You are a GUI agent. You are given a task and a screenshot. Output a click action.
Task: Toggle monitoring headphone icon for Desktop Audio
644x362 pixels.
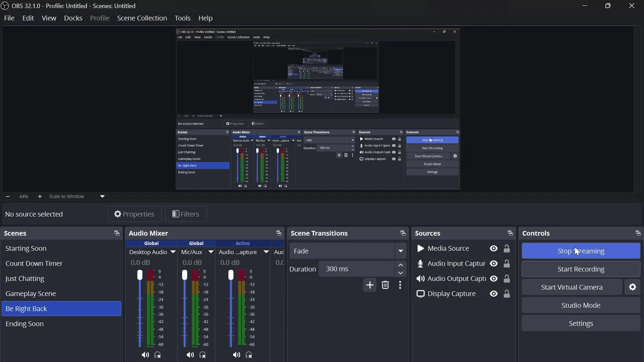coord(157,355)
